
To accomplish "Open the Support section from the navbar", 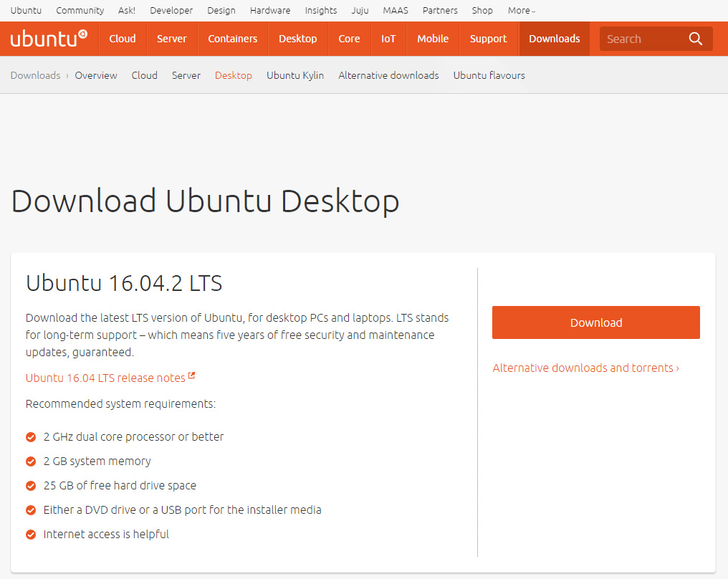I will tap(488, 39).
